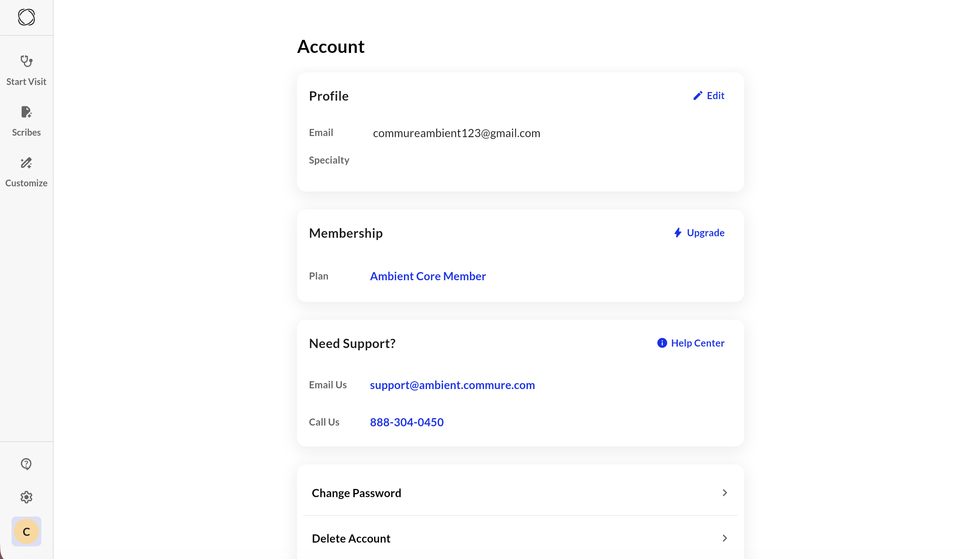
Task: Click the lightning bolt Upgrade icon
Action: pos(678,233)
